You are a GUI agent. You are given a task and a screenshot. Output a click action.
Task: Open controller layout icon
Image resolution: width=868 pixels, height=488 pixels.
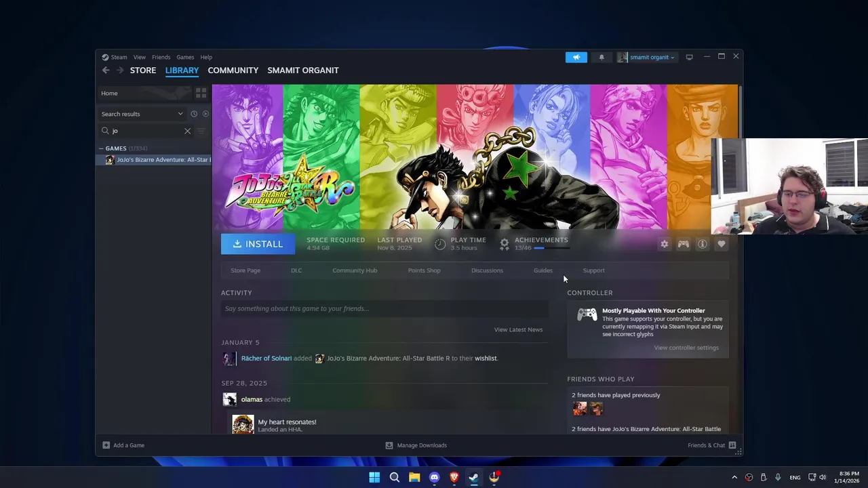[684, 244]
